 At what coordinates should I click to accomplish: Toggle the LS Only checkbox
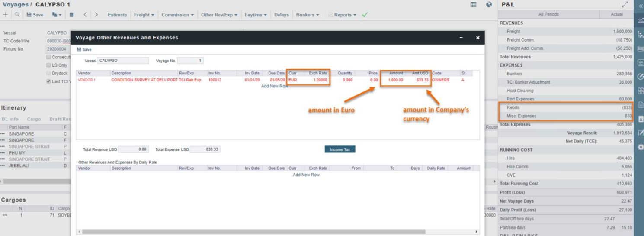(x=48, y=65)
